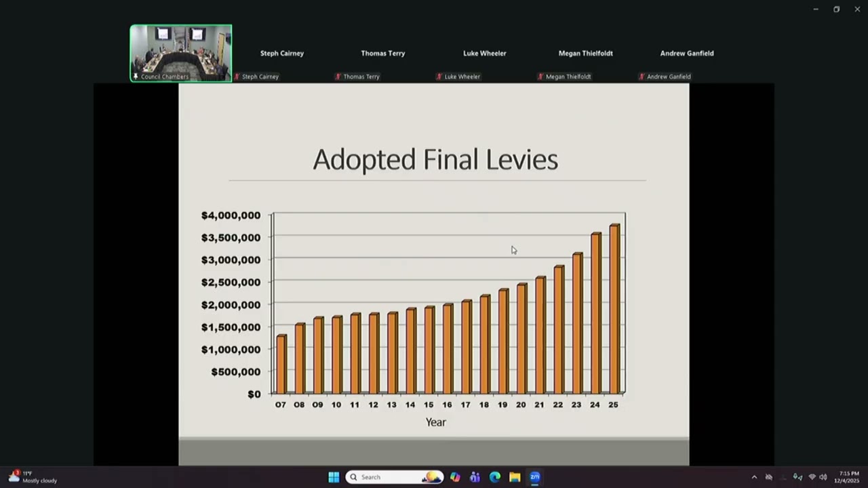Click the $3,500,000 axis label

click(x=231, y=238)
